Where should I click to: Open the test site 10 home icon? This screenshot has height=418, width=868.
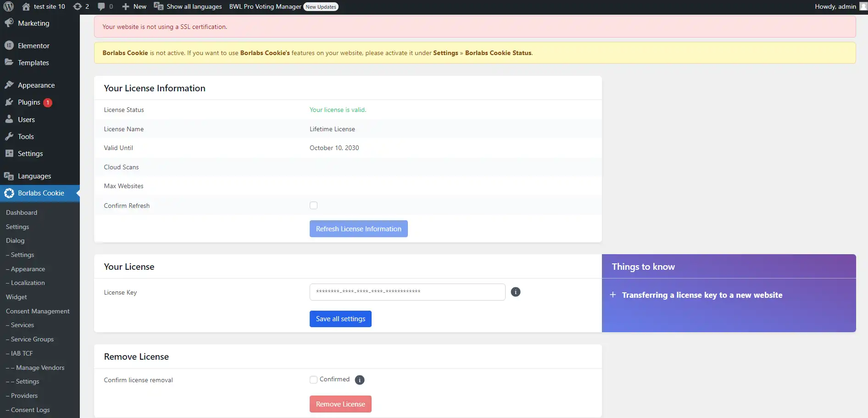coord(26,6)
